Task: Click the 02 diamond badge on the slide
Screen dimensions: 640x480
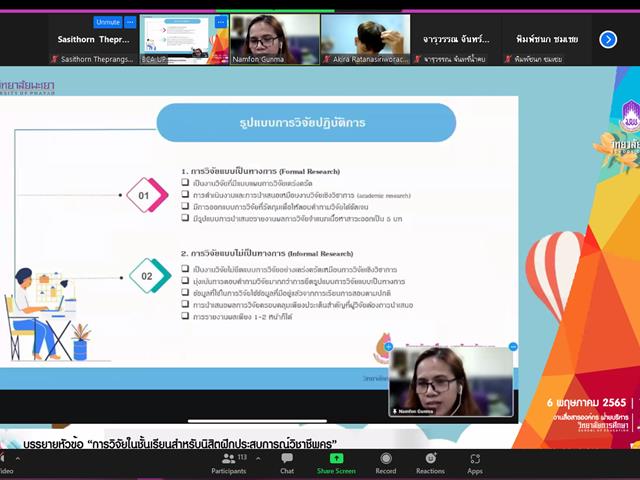Action: (x=150, y=276)
